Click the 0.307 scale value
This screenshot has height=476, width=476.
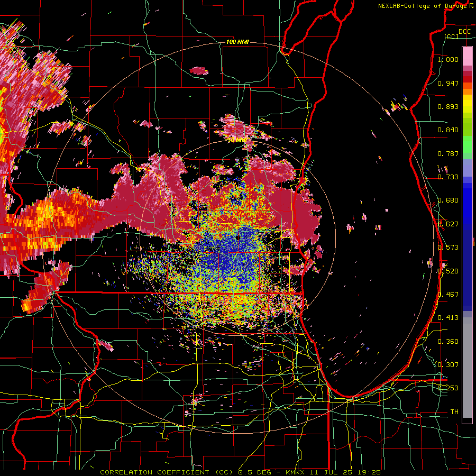coord(448,365)
